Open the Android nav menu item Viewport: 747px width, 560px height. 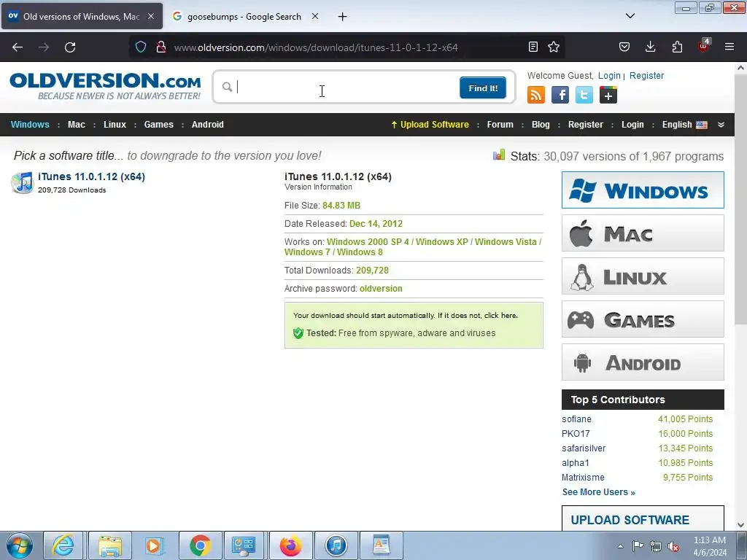tap(208, 125)
